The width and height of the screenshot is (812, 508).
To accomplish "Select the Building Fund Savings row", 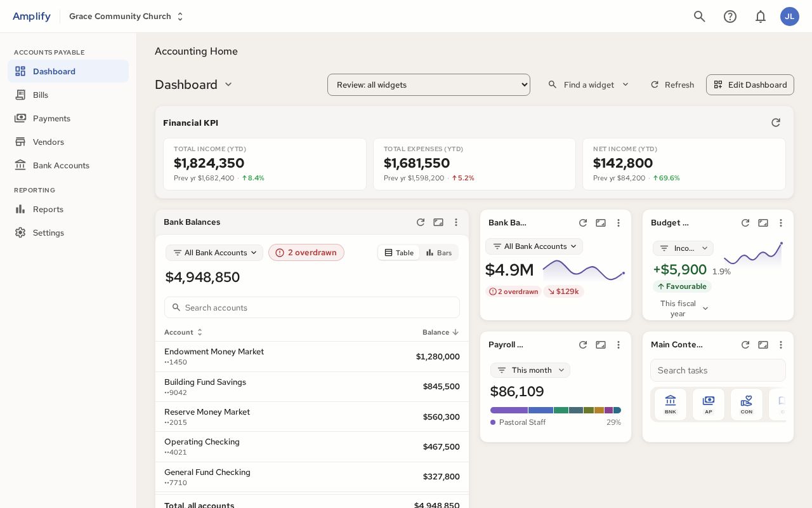I will (x=312, y=387).
